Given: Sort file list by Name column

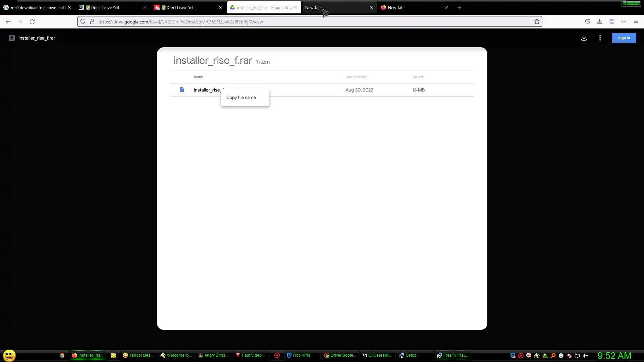Looking at the screenshot, I should [198, 77].
